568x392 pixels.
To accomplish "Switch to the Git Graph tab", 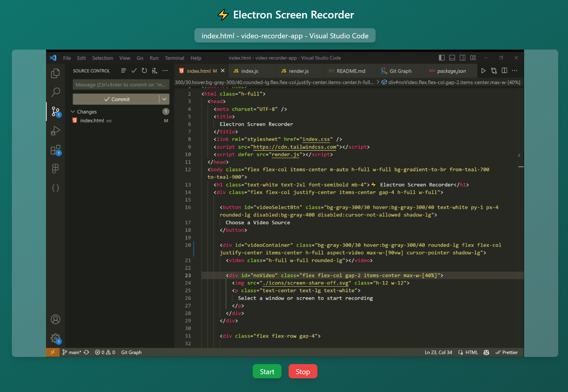I will pos(400,71).
